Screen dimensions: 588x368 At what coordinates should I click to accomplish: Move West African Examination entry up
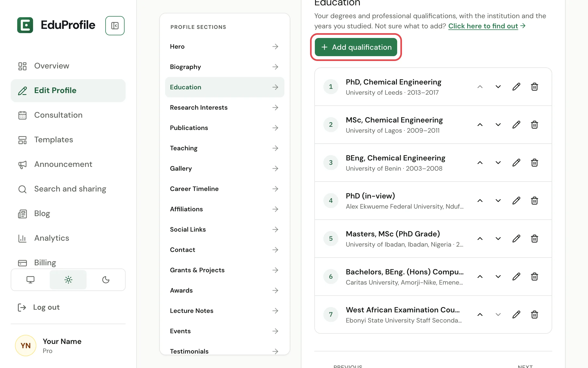point(480,315)
